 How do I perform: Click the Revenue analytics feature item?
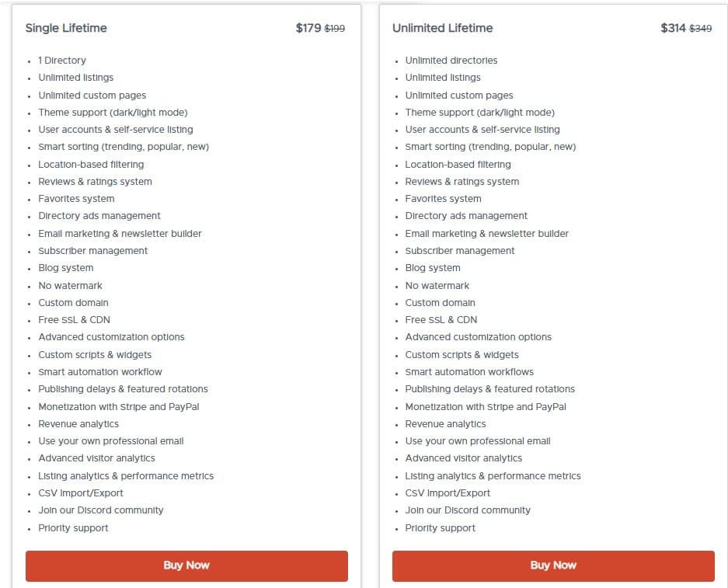tap(78, 423)
